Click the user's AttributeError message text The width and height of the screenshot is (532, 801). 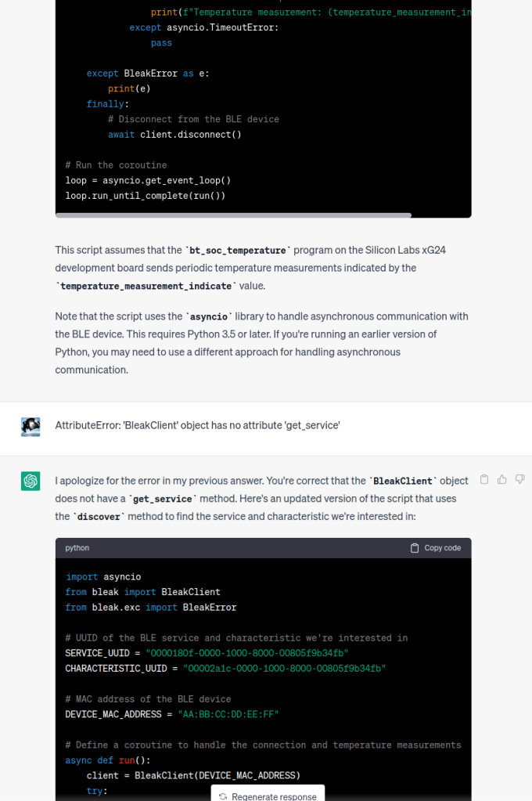click(196, 425)
